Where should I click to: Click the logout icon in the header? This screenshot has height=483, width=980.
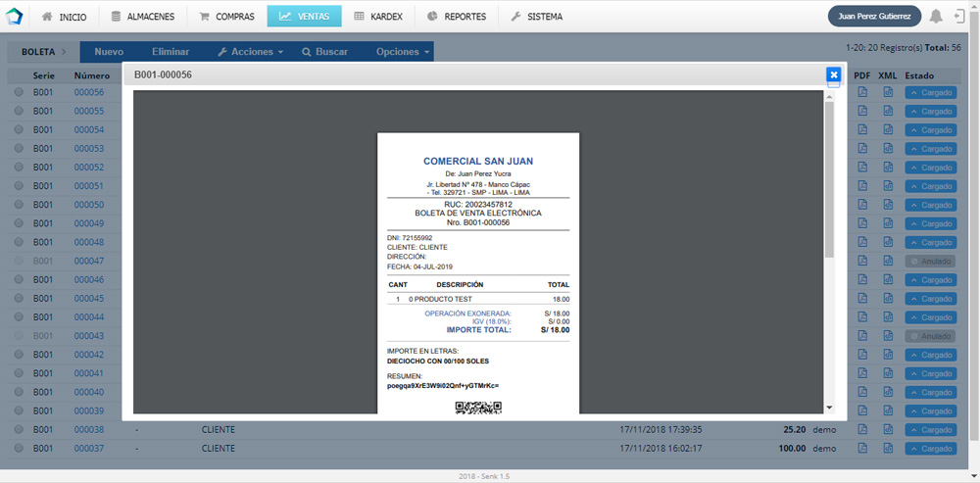(959, 17)
